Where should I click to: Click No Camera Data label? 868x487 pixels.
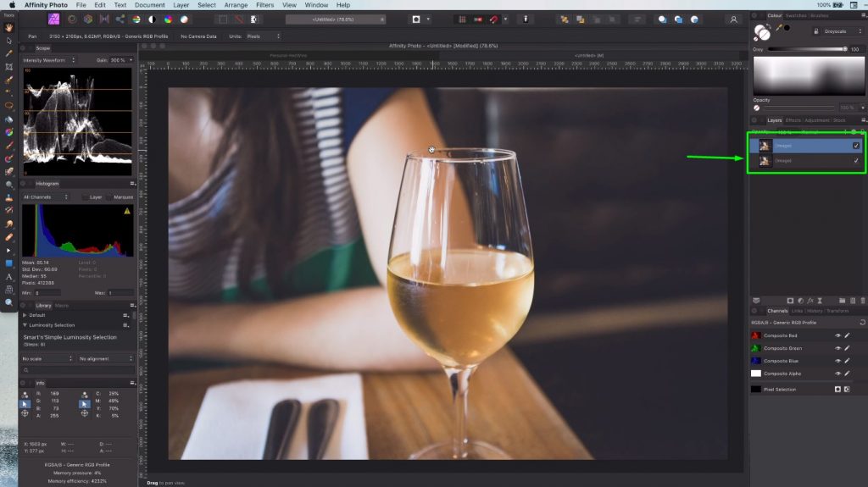click(x=198, y=36)
